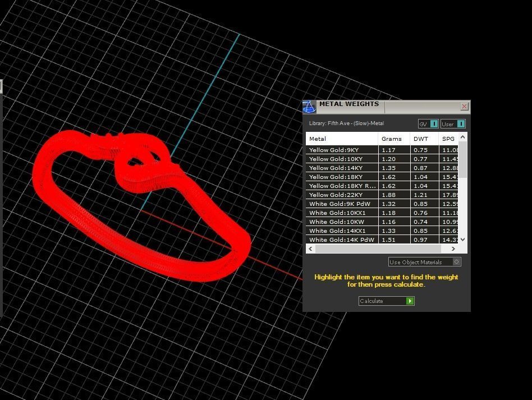Click grams value 1.17 for 9KY
The image size is (532, 400).
(388, 150)
